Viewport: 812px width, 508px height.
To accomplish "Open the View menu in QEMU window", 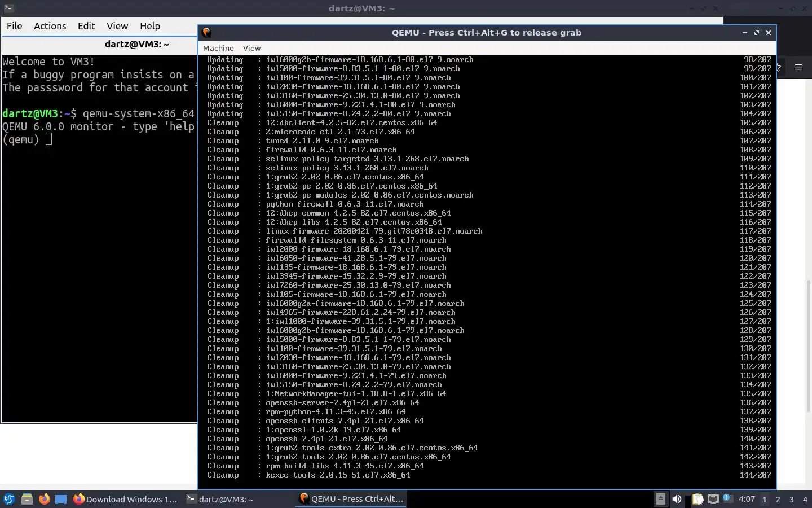I will point(251,48).
